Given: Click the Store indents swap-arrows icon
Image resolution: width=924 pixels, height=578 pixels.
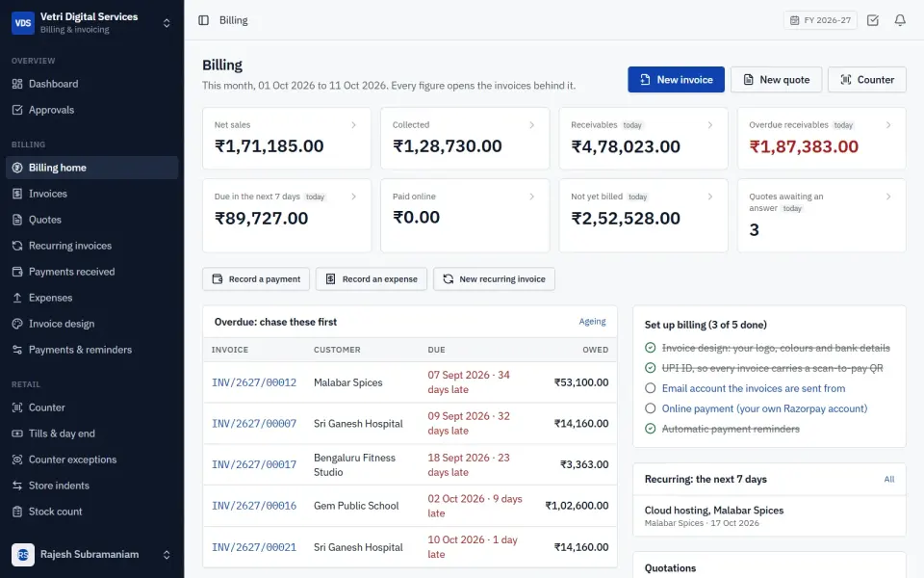Looking at the screenshot, I should click(x=17, y=485).
